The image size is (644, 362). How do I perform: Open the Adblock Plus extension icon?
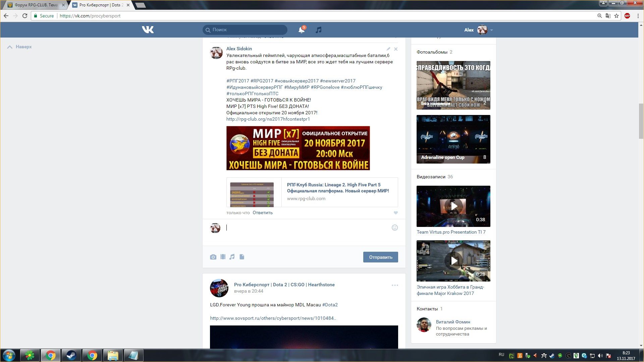click(x=627, y=16)
